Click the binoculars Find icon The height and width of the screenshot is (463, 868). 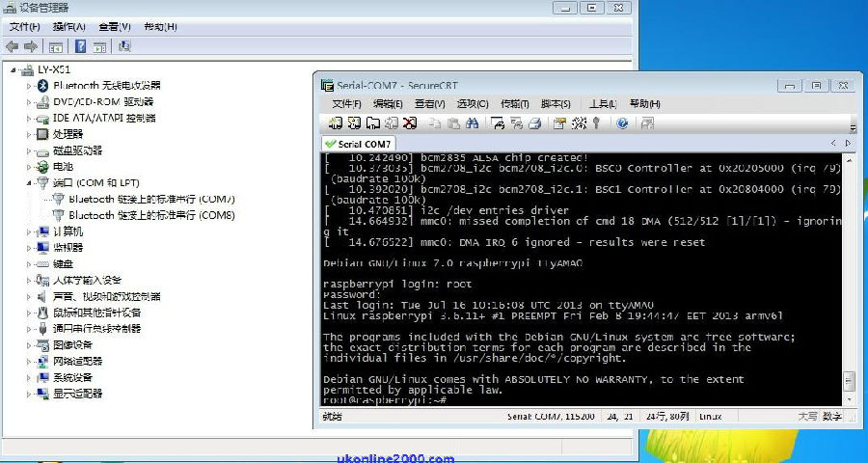coord(472,123)
